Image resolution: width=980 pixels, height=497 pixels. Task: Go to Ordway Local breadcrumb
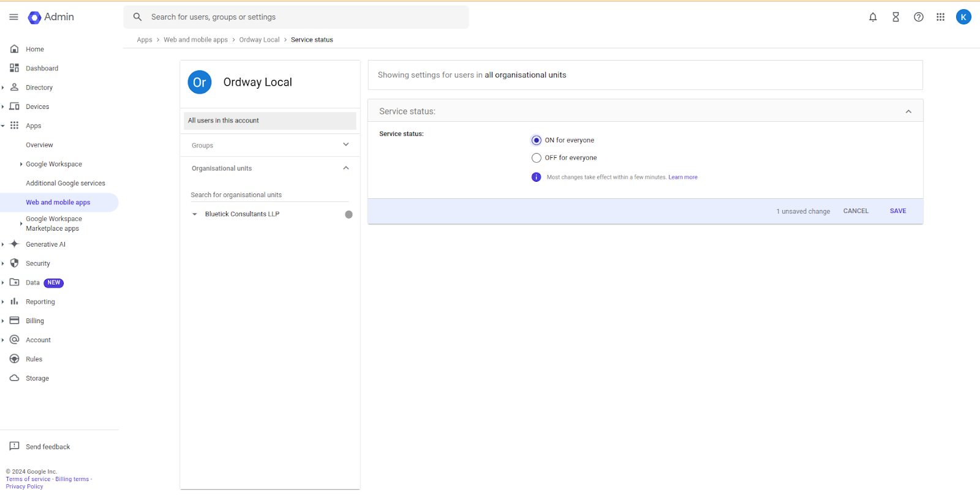pos(259,40)
